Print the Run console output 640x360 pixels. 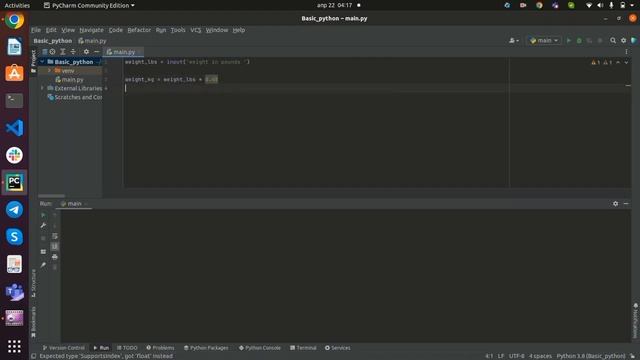tap(55, 257)
